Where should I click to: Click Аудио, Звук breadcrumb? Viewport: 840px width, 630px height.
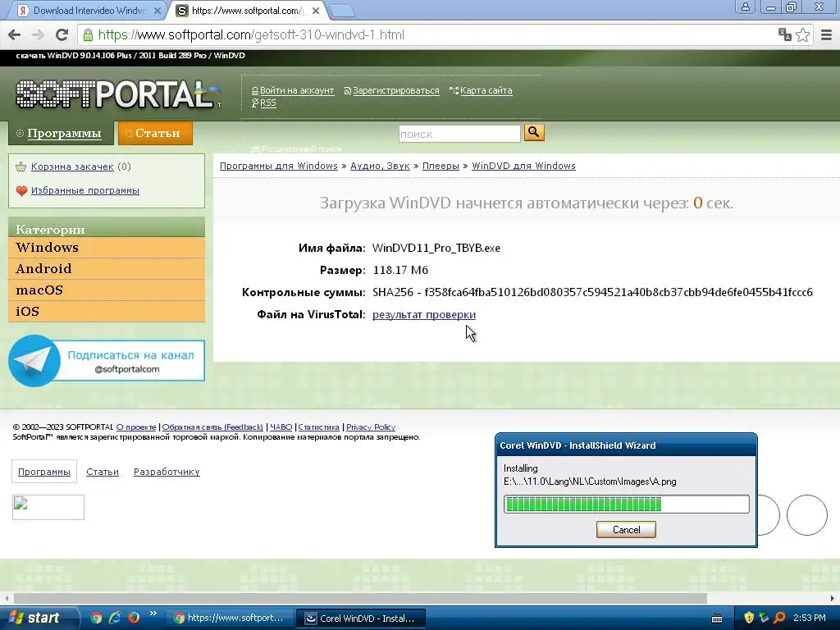coord(380,166)
